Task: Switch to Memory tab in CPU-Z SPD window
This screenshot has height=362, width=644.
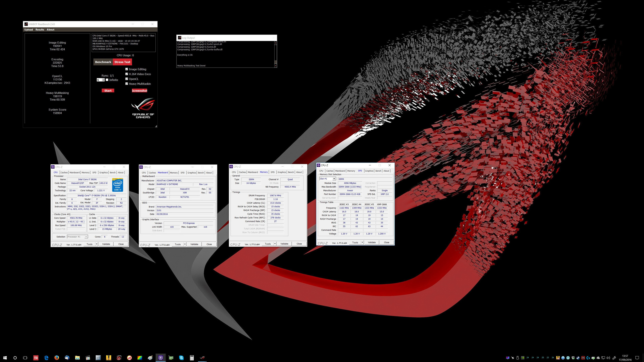Action: click(x=351, y=171)
